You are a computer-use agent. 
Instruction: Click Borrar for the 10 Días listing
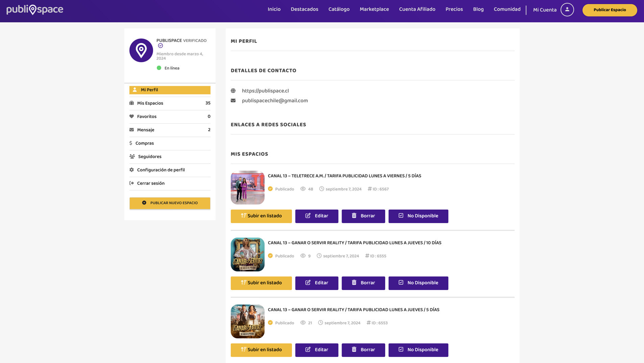tap(363, 283)
